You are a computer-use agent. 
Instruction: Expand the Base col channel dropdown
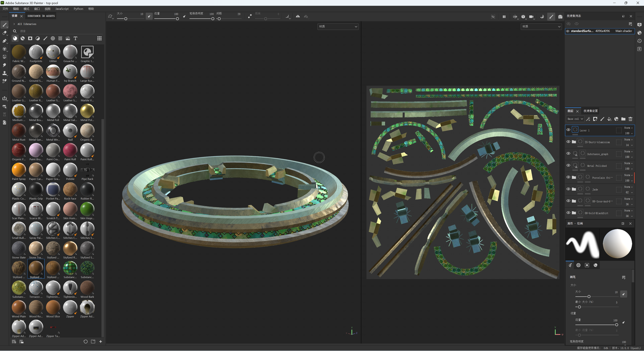pyautogui.click(x=575, y=119)
